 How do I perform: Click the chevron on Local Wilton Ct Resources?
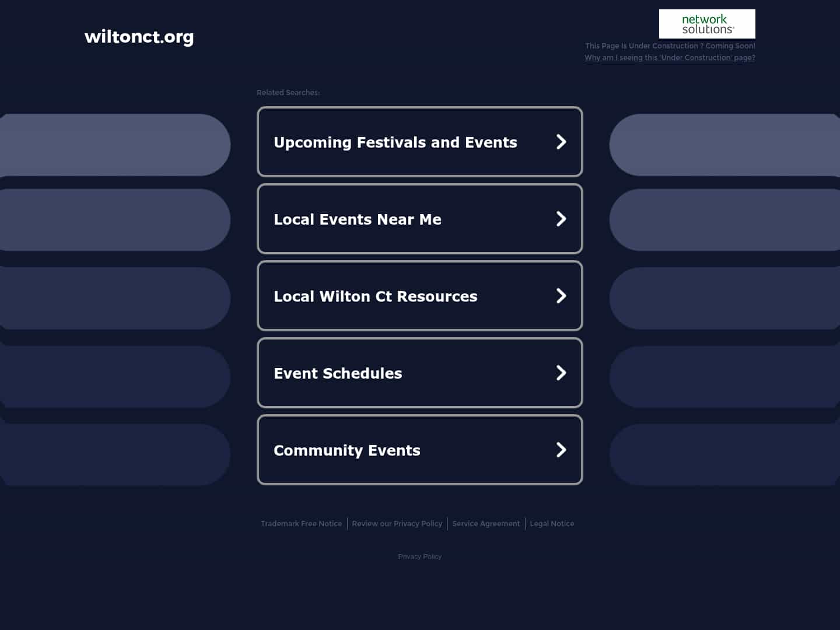(x=561, y=296)
